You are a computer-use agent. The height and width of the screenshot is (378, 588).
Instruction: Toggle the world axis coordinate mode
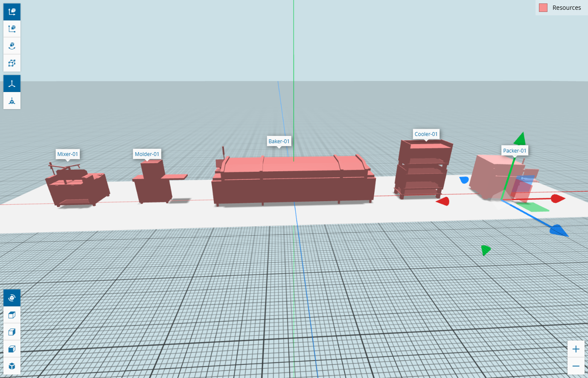click(12, 84)
